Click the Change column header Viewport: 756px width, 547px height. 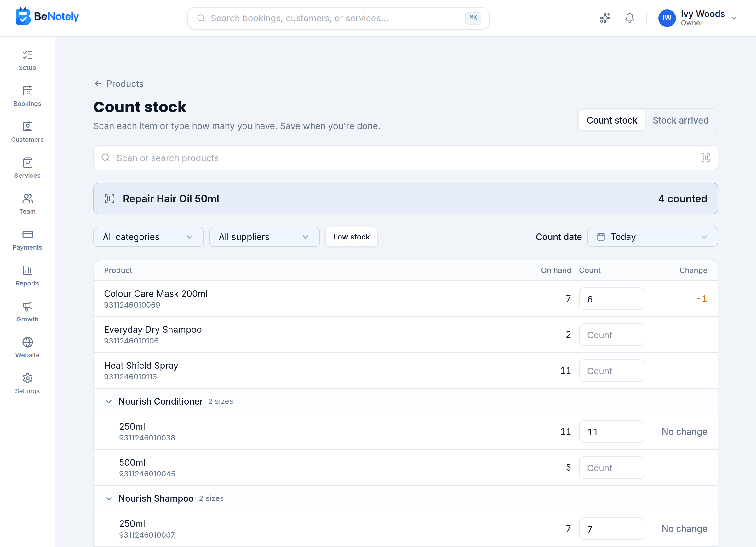(x=693, y=270)
